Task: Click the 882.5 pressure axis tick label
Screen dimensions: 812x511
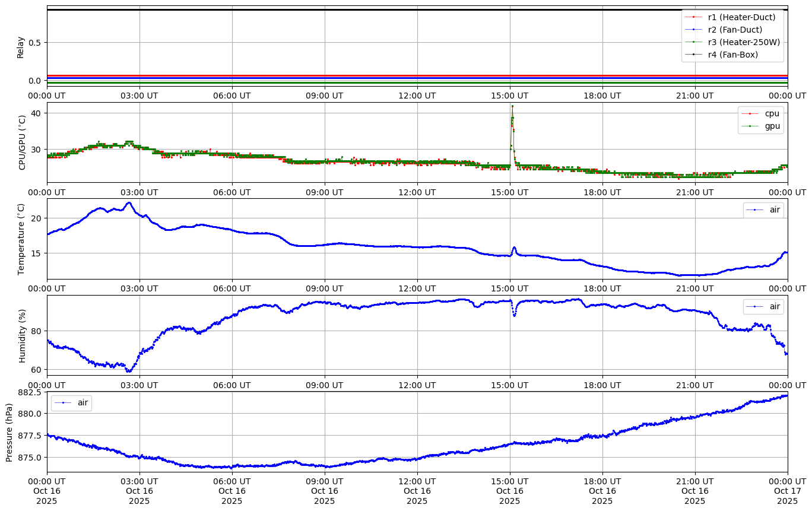Action: pyautogui.click(x=30, y=393)
